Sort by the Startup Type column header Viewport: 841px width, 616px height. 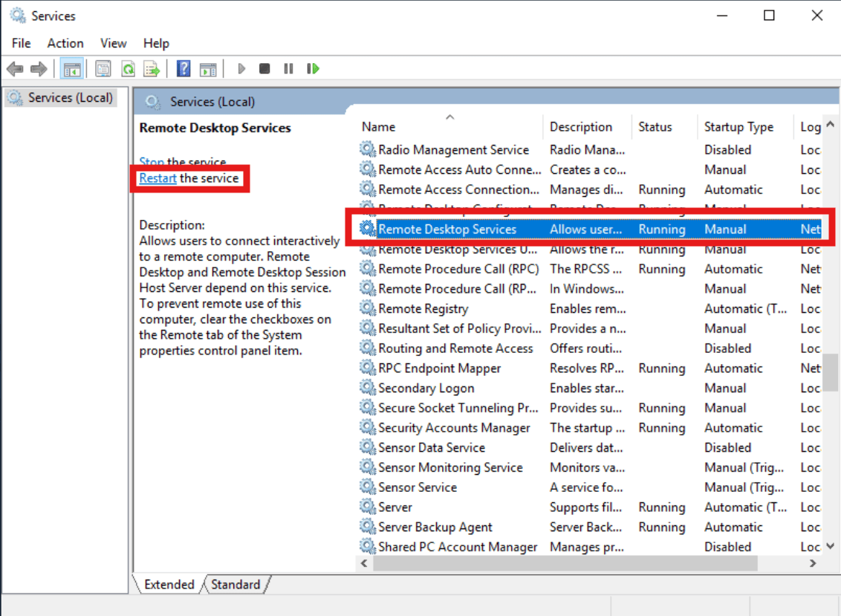(x=738, y=126)
